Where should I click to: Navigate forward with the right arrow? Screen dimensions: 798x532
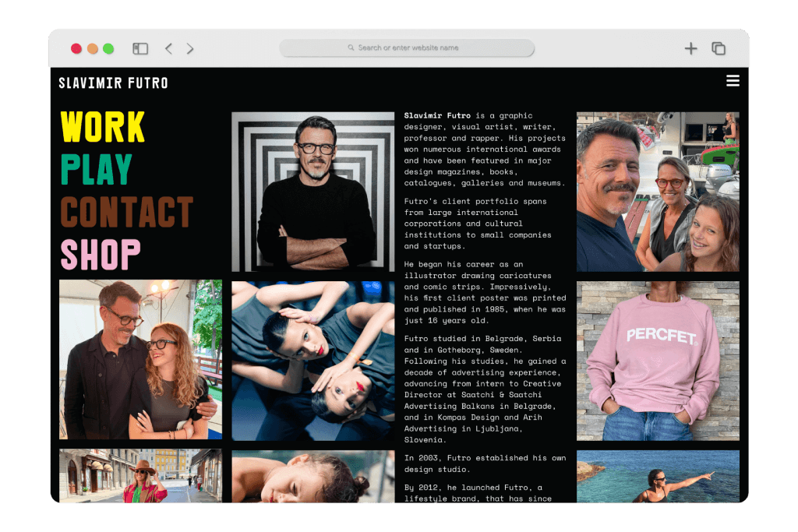(x=190, y=48)
